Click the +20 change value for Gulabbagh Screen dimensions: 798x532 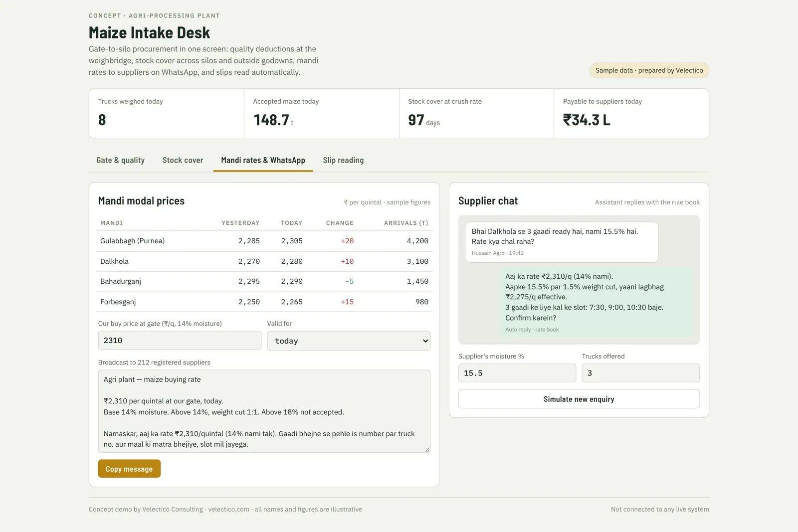coord(347,241)
